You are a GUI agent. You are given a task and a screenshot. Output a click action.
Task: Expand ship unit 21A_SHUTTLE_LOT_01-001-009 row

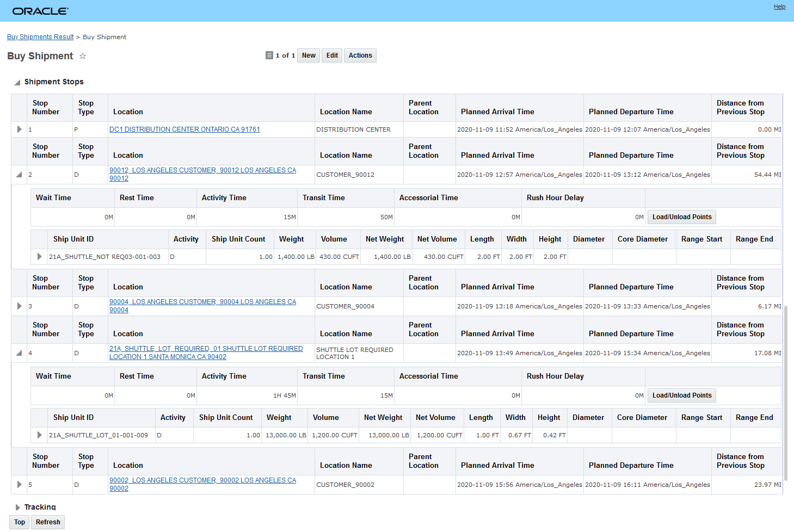(39, 435)
